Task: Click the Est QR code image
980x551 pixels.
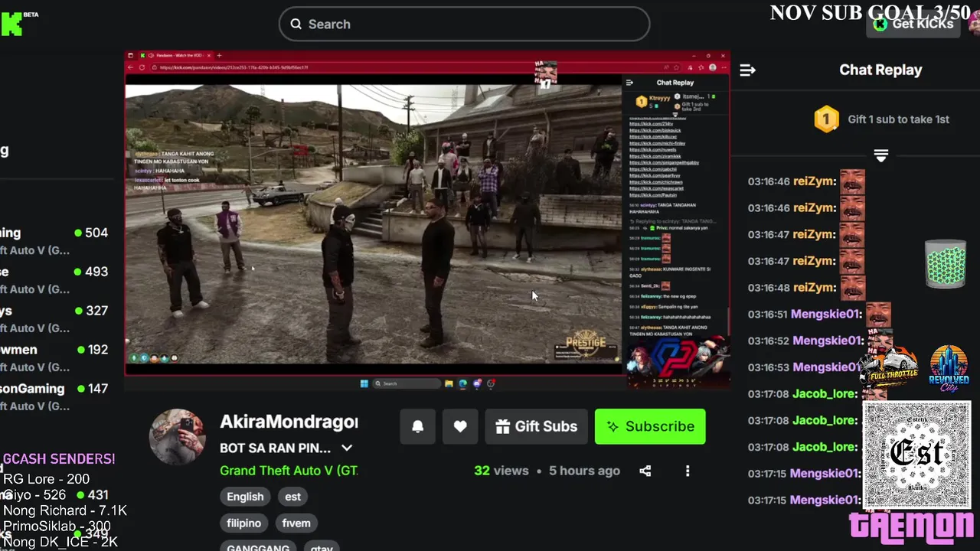Action: (916, 455)
